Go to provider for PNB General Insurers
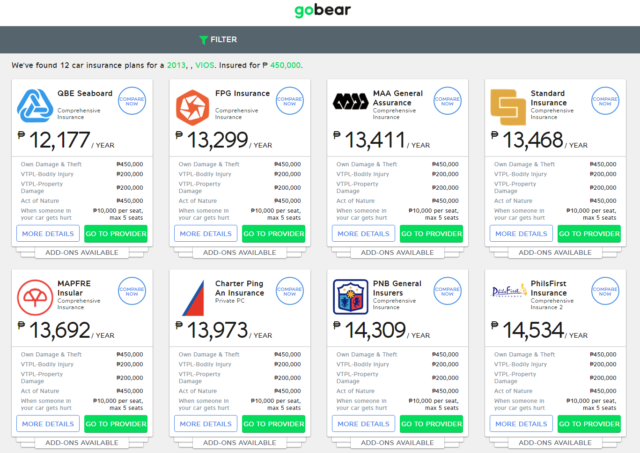The width and height of the screenshot is (640, 453). click(430, 424)
